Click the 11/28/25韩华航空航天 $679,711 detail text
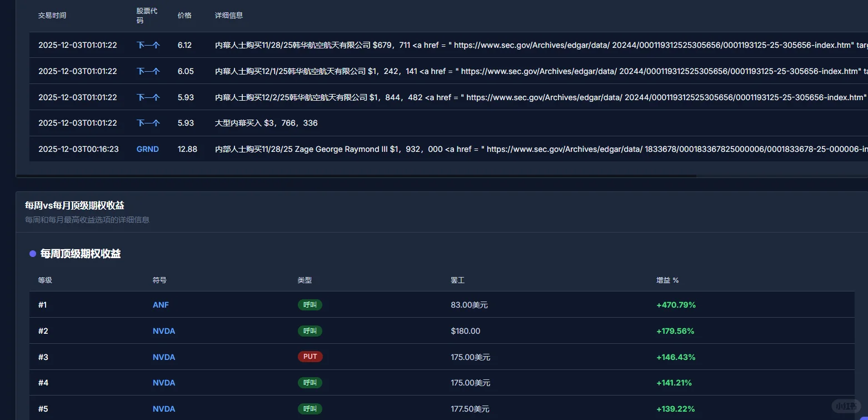The width and height of the screenshot is (868, 420). coord(541,45)
